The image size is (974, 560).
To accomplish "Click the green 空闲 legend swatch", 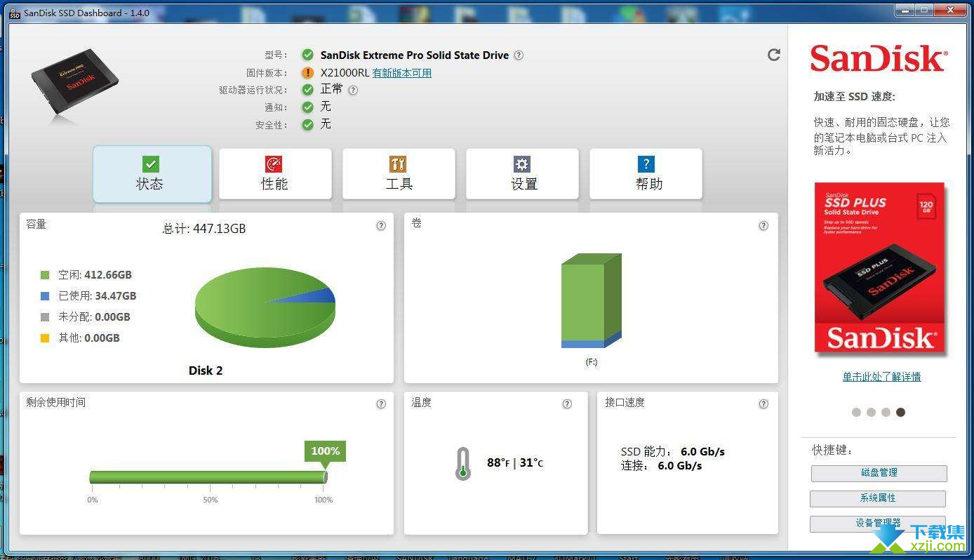I will (45, 275).
